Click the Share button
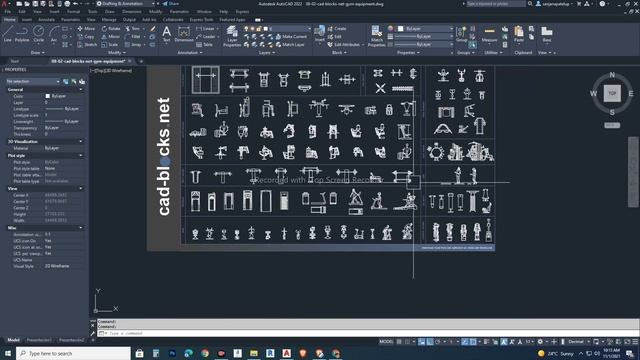 click(171, 4)
